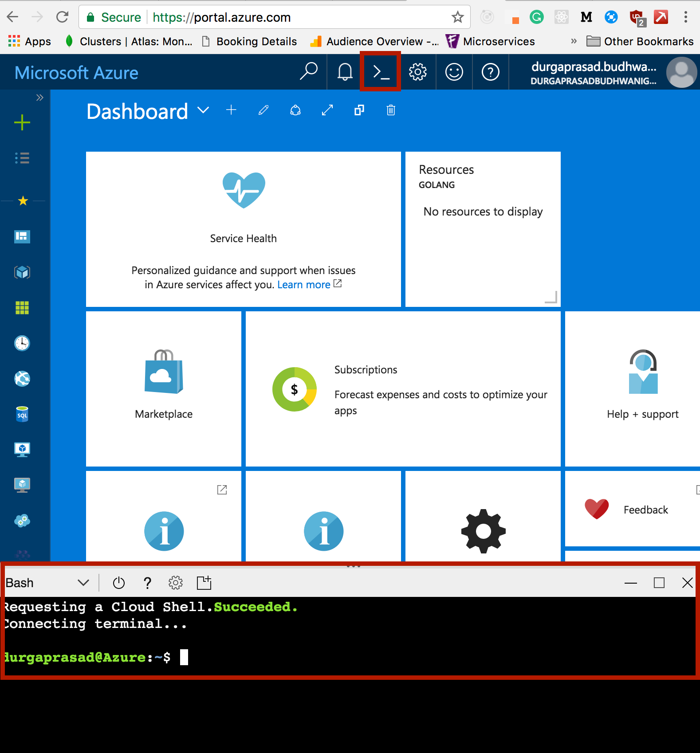Click the Microsoft Azure logo text
This screenshot has width=700, height=753.
click(76, 73)
